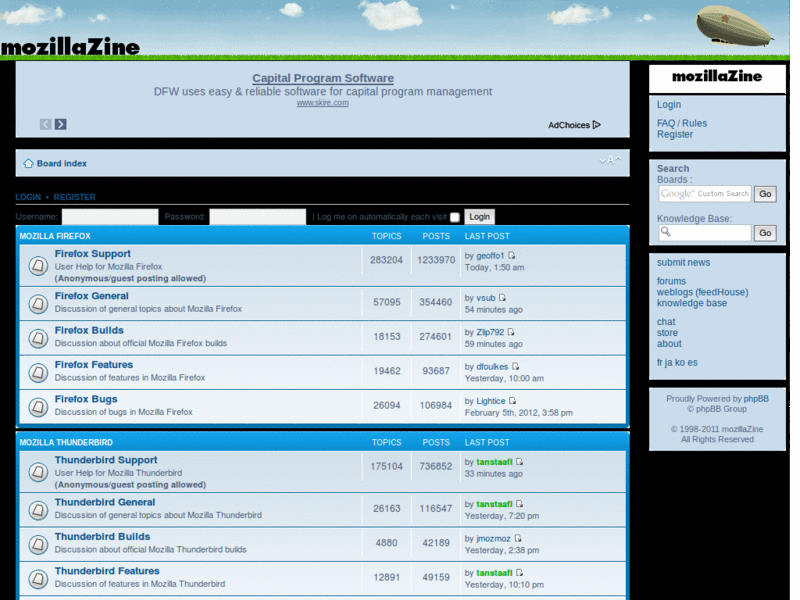Image resolution: width=800 pixels, height=600 pixels.
Task: Click Go beside Knowledge Base search
Action: click(x=765, y=233)
